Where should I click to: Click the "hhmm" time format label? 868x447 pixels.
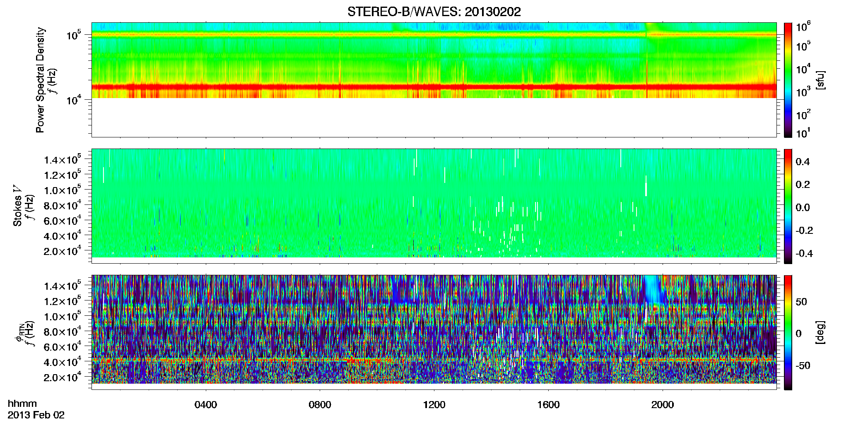click(22, 404)
